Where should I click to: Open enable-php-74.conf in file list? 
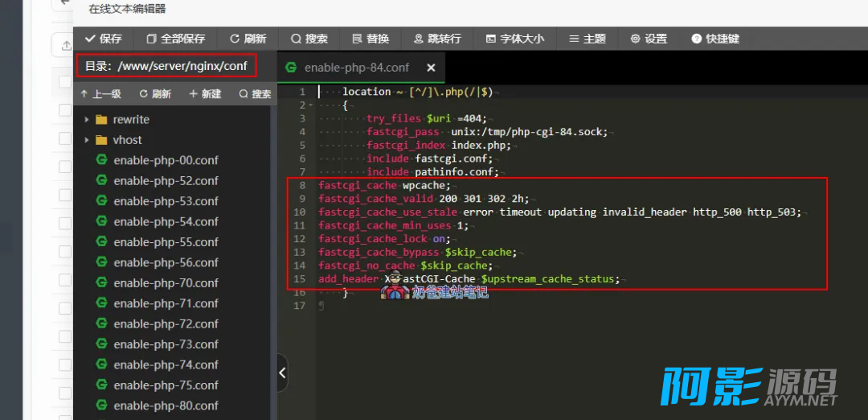166,364
